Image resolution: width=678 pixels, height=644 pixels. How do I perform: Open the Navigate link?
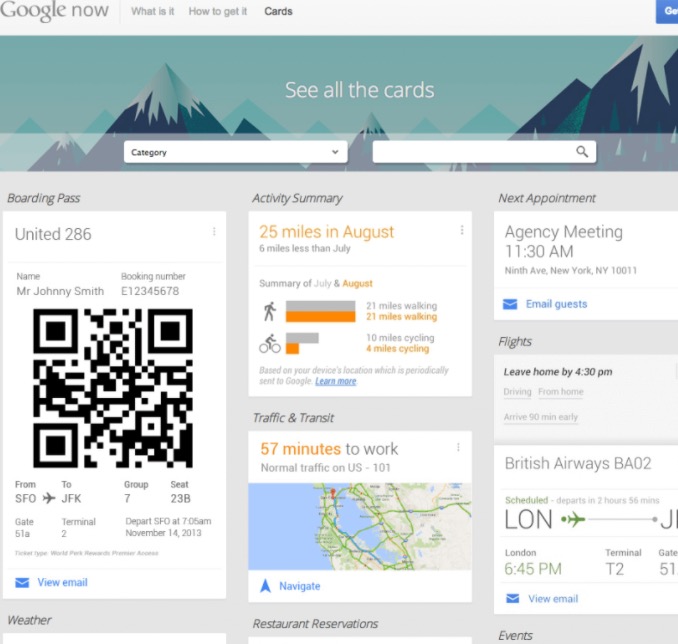coord(300,586)
